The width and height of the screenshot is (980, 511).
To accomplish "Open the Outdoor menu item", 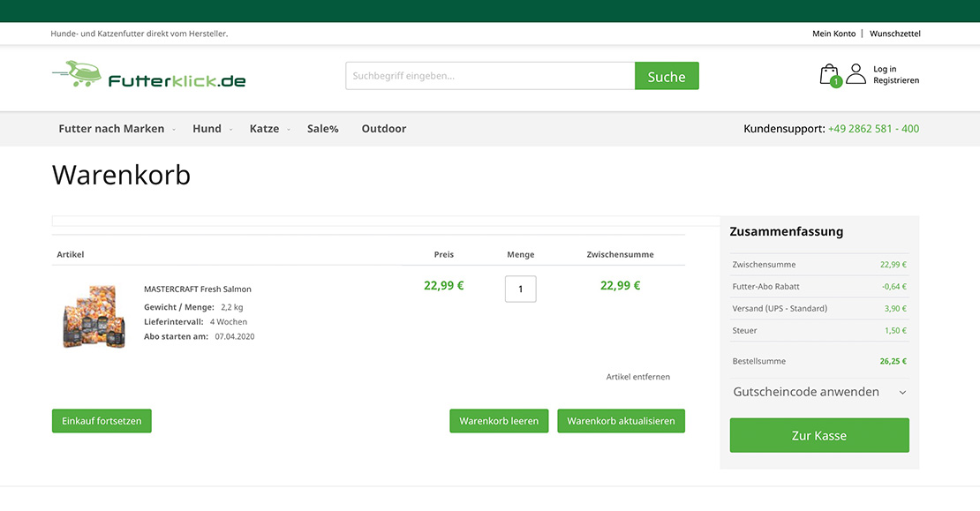I will click(x=384, y=129).
